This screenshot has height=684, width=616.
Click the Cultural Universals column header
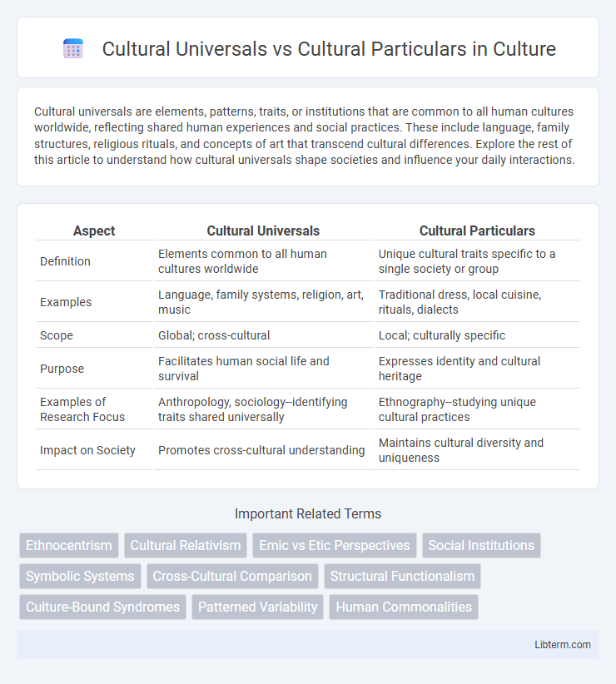(x=263, y=230)
